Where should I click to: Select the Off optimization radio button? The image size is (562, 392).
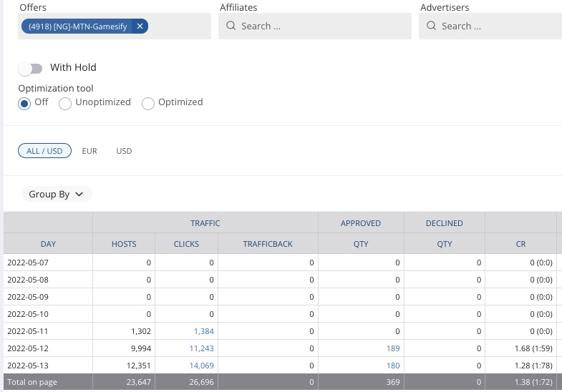point(25,103)
